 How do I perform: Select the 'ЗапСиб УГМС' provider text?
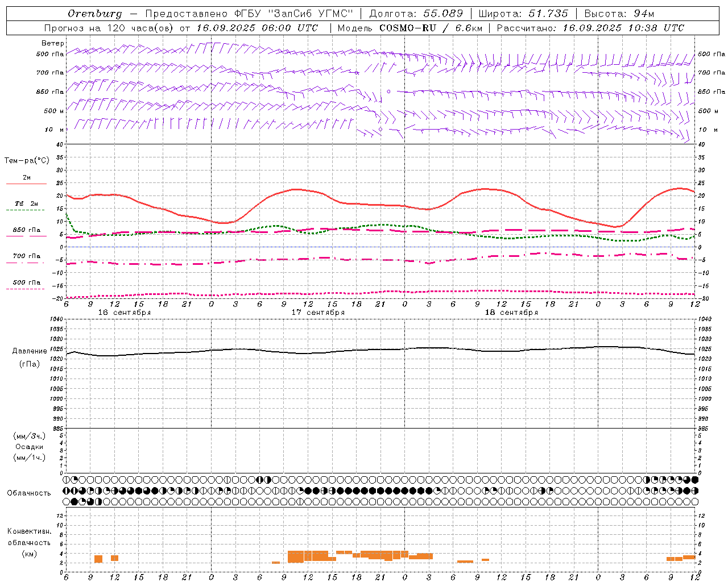(x=311, y=14)
